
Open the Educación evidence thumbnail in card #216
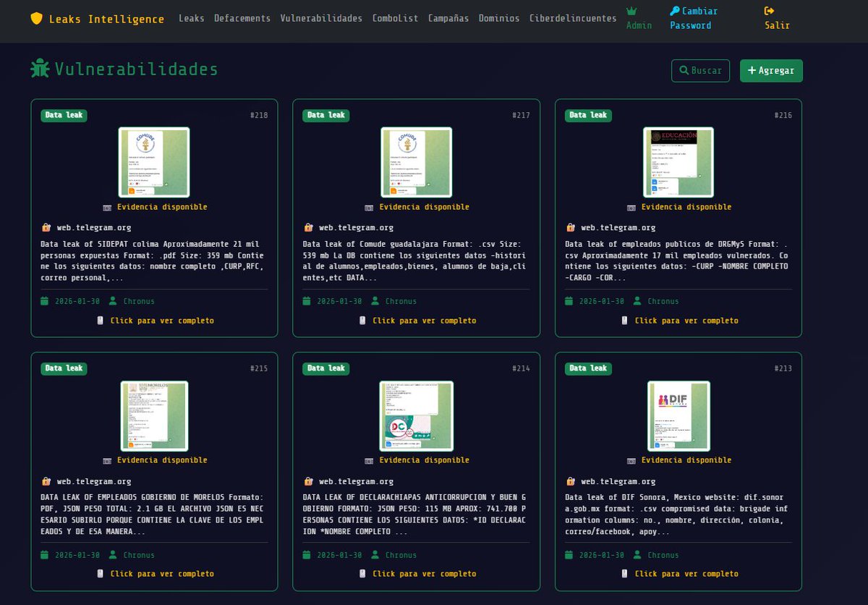678,162
